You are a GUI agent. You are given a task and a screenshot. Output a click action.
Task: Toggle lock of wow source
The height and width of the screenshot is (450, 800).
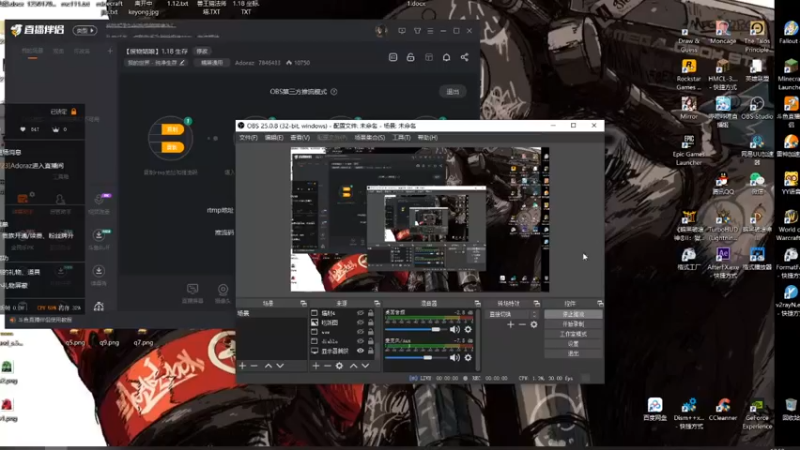pyautogui.click(x=371, y=332)
